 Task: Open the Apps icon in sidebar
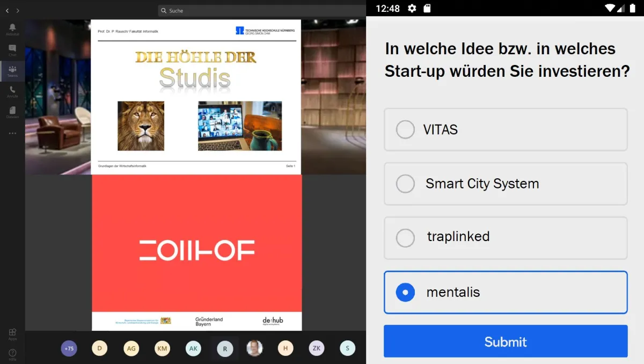coord(12,334)
